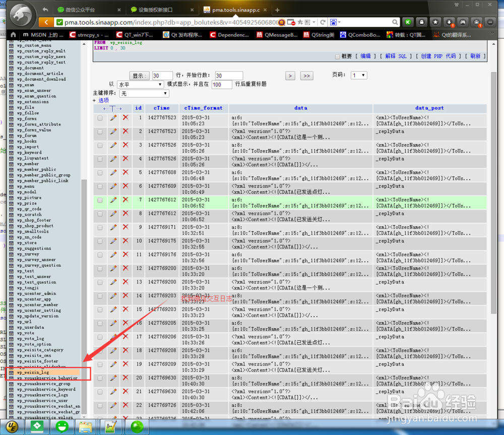This screenshot has width=504, height=435.
Task: Go to next page with > button
Action: [290, 76]
